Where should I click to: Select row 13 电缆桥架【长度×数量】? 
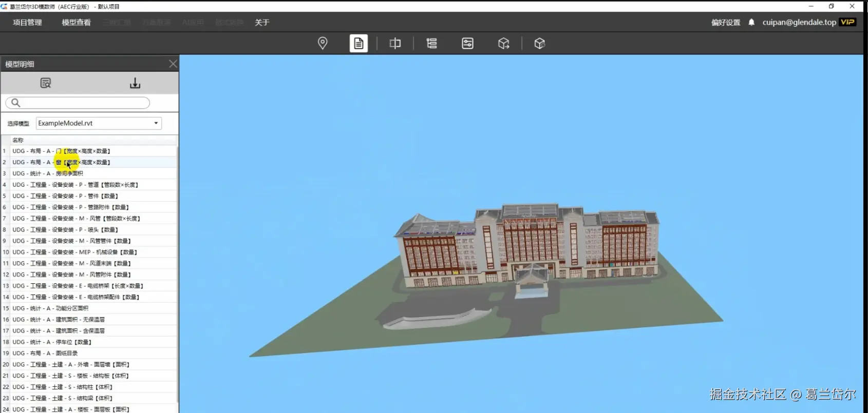click(x=89, y=286)
